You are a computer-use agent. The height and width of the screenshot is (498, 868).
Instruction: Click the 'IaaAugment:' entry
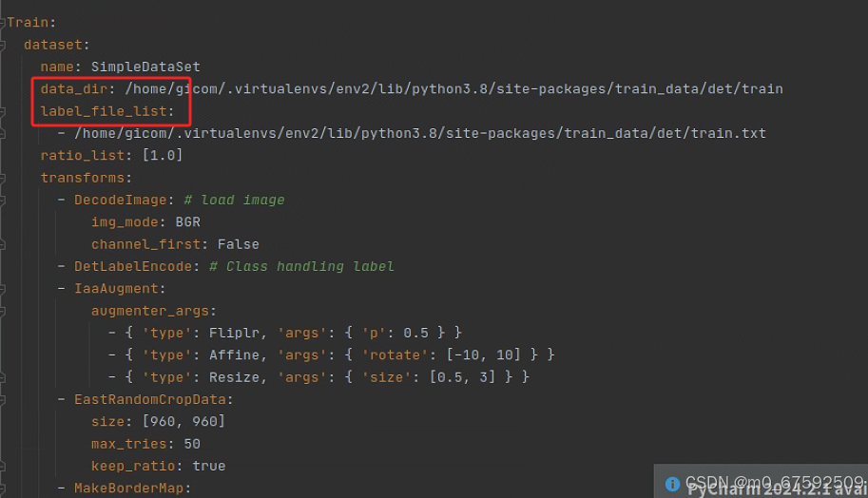pyautogui.click(x=120, y=288)
